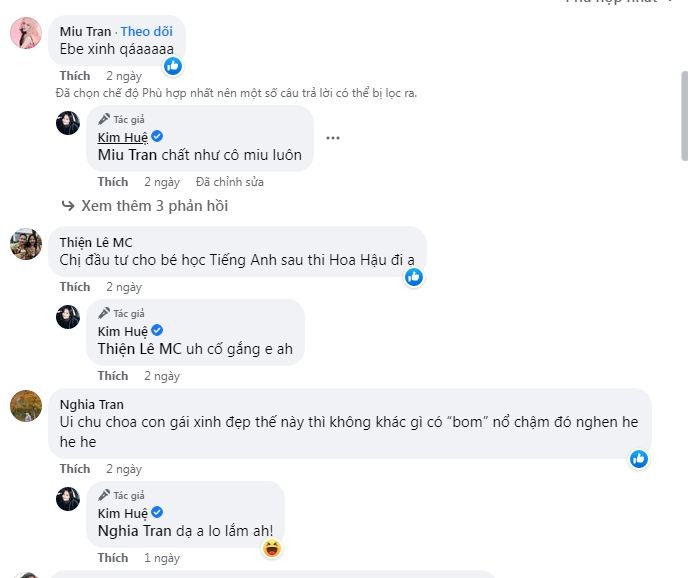Click the like reaction on Miu Tran's comment
Viewport: 688px width, 578px height.
[173, 66]
